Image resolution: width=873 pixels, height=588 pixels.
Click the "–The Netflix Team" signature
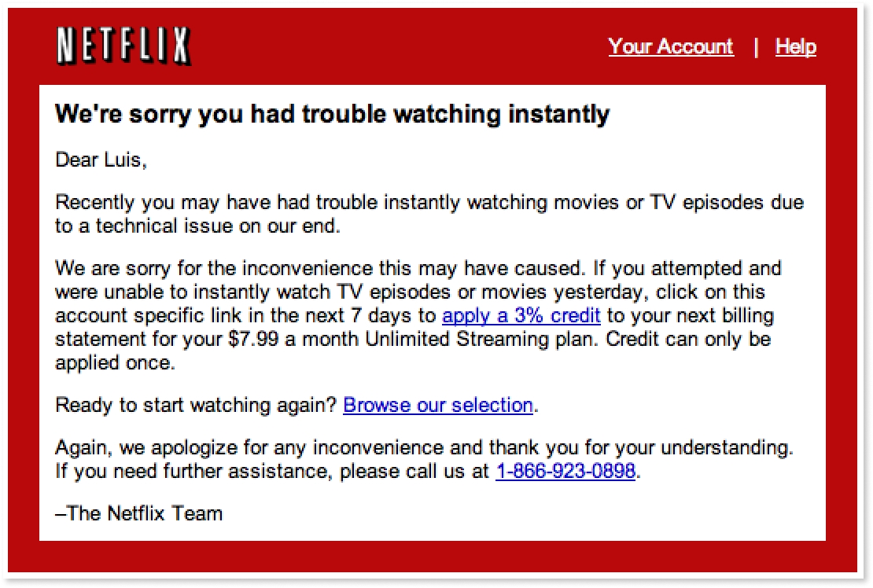[x=139, y=514]
